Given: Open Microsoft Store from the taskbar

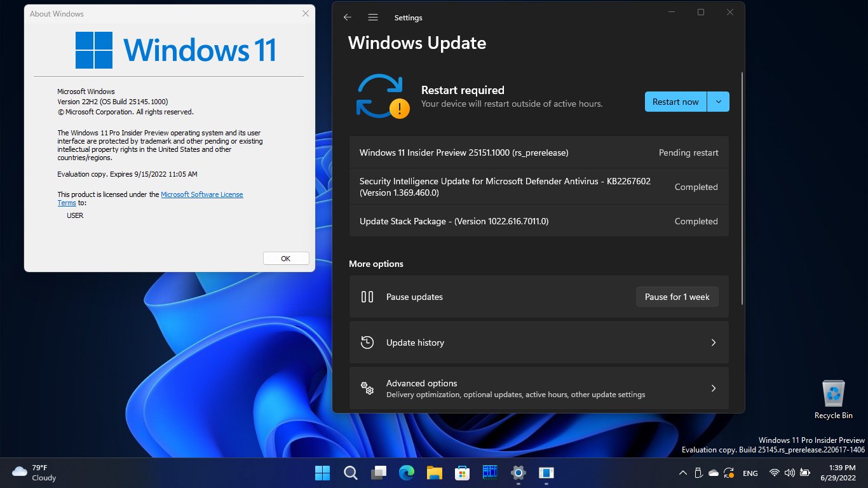Looking at the screenshot, I should click(462, 473).
